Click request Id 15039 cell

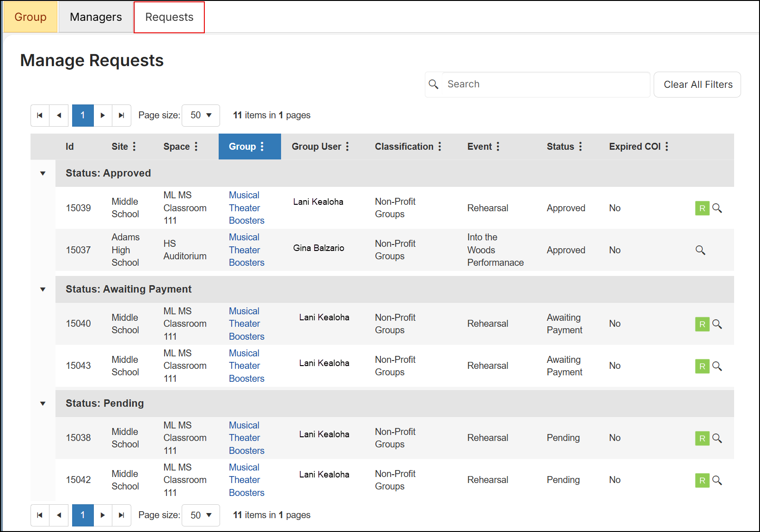point(78,208)
